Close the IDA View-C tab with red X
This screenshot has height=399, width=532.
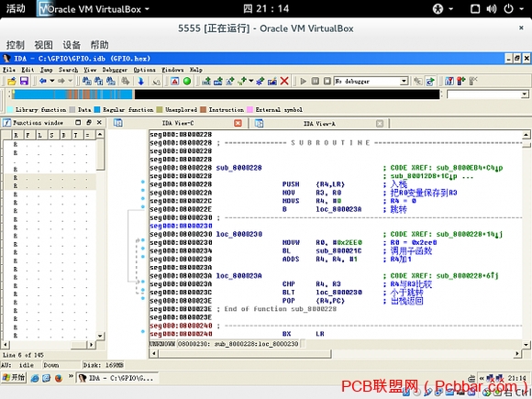click(x=238, y=123)
